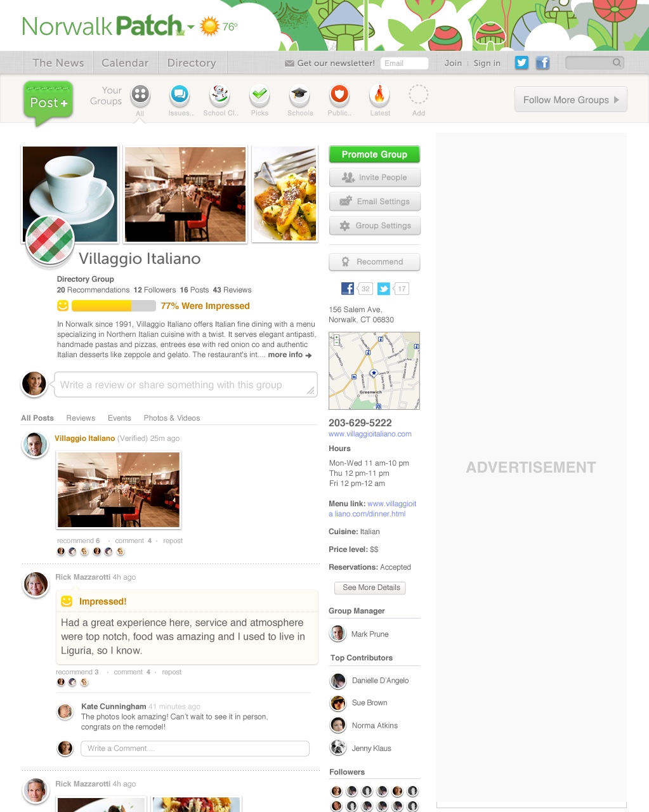Expand the Norwalk Patch location dropdown arrow

pos(190,28)
